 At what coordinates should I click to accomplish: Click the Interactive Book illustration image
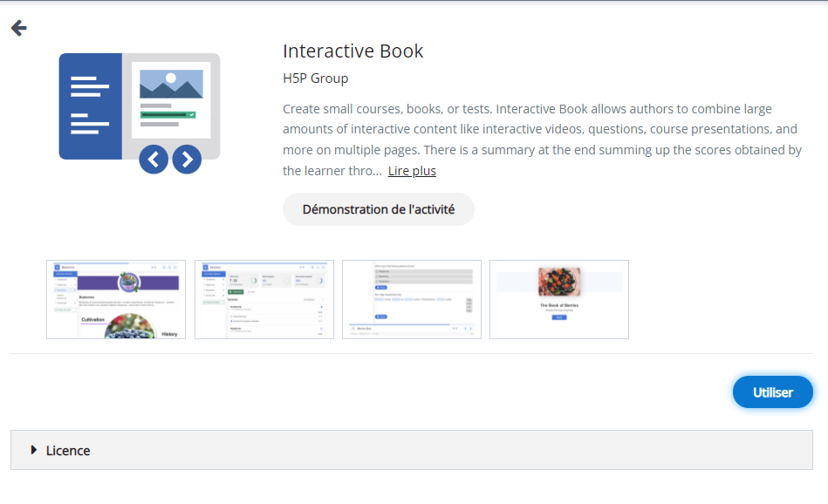tap(140, 113)
